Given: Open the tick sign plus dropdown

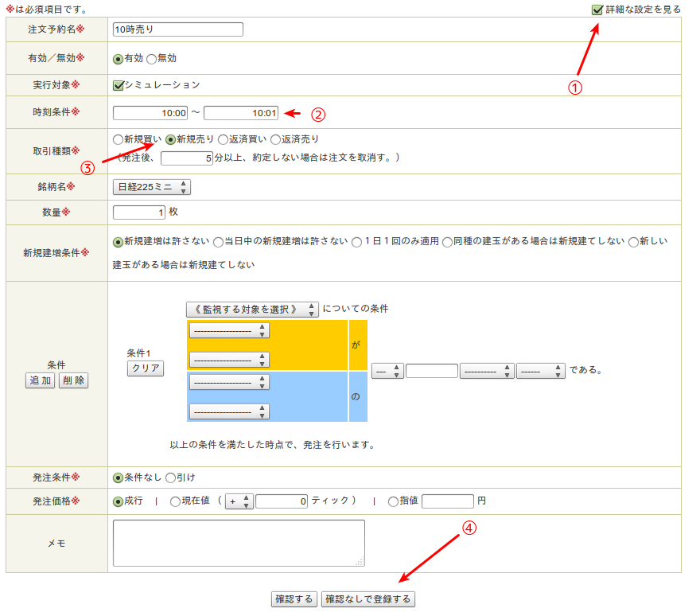Looking at the screenshot, I should [x=239, y=501].
